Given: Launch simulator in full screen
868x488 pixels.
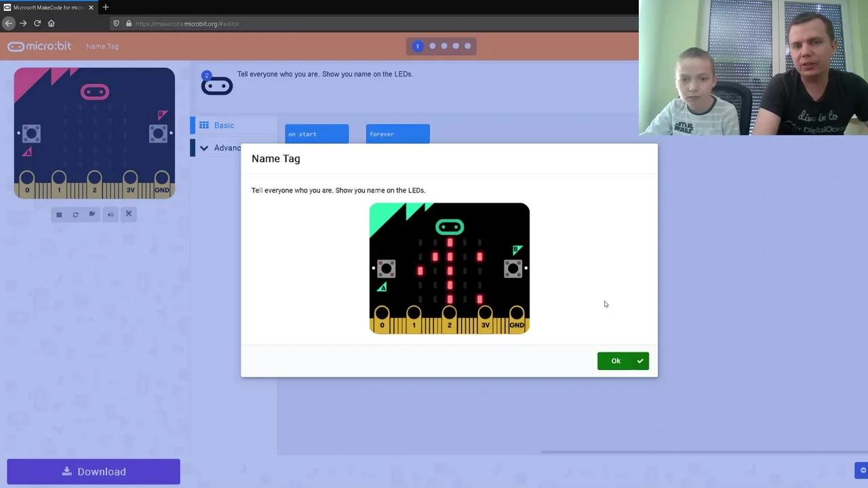Looking at the screenshot, I should pos(128,214).
